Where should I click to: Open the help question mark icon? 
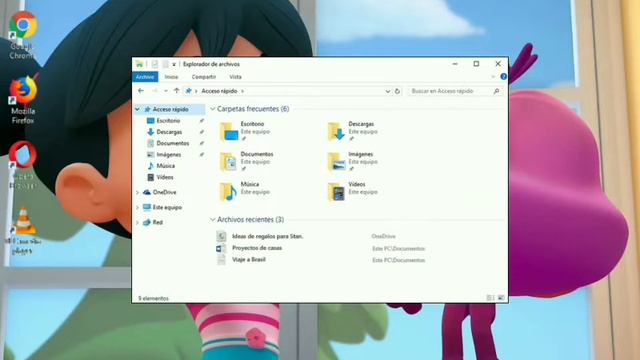pos(504,76)
